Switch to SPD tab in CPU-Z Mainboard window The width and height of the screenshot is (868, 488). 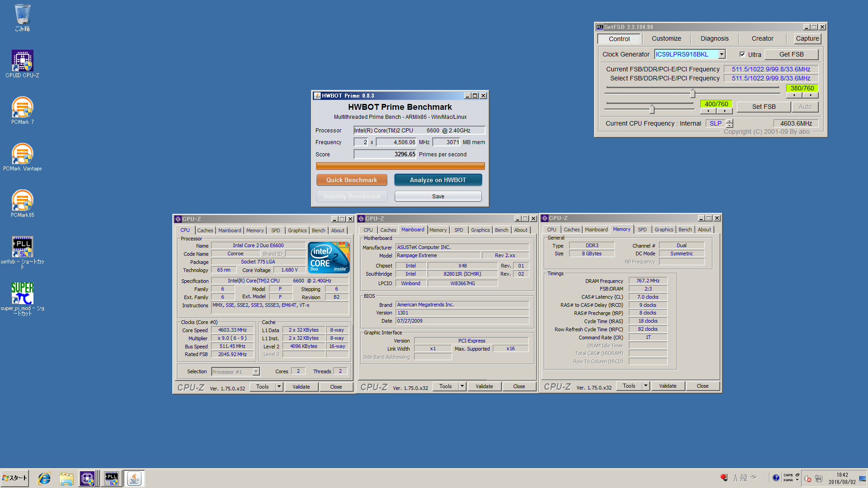pyautogui.click(x=458, y=230)
